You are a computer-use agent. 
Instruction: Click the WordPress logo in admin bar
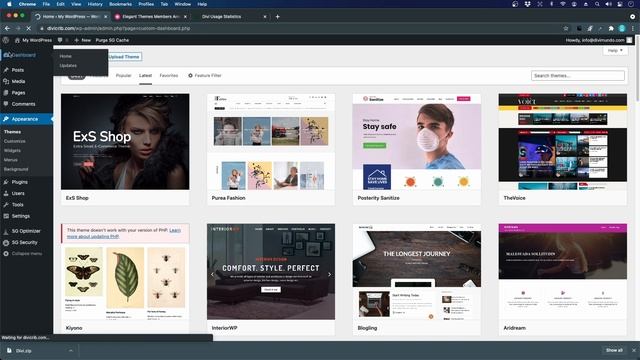pyautogui.click(x=6, y=40)
